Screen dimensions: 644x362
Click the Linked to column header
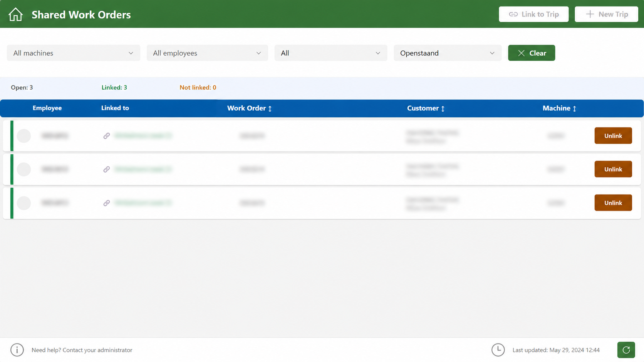tap(115, 108)
